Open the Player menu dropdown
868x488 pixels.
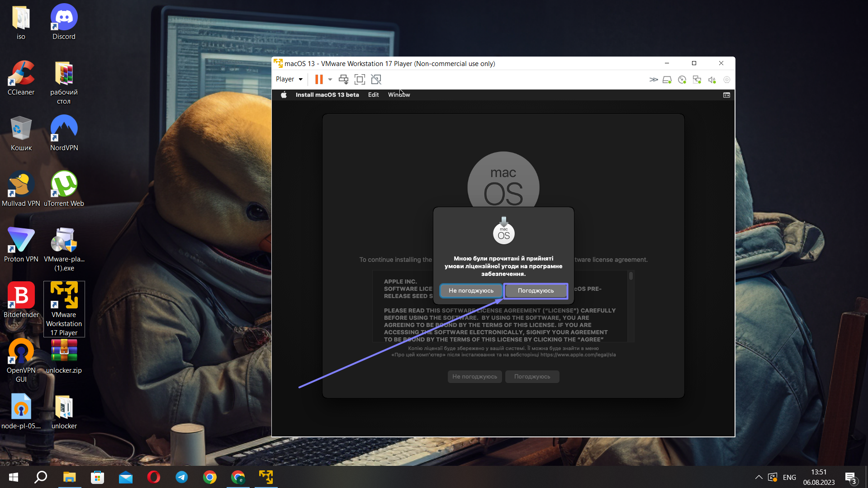pos(289,79)
